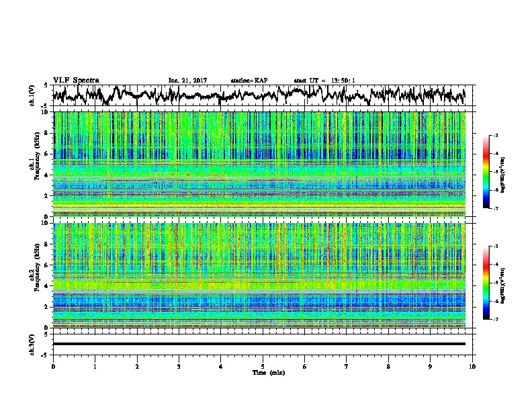Click the "station=KAP" header label
Image resolution: width=532 pixels, height=411 pixels.
pos(249,81)
